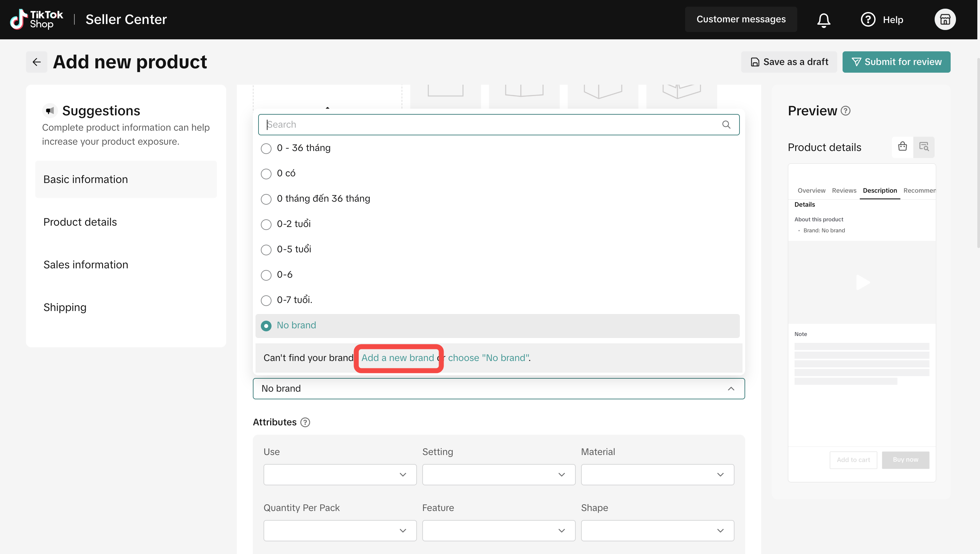
Task: Go back using the arrow icon
Action: pos(37,62)
